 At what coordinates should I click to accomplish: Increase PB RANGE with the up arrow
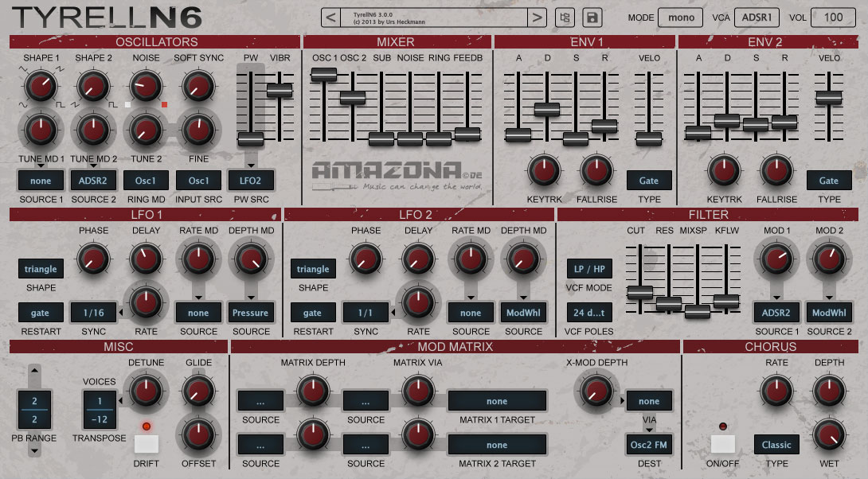(x=34, y=371)
